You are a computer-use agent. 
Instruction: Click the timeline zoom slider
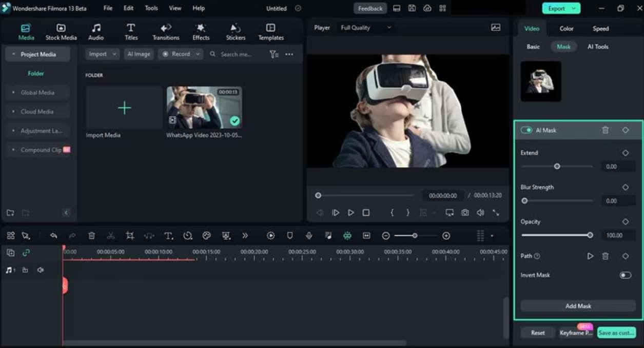pyautogui.click(x=416, y=236)
